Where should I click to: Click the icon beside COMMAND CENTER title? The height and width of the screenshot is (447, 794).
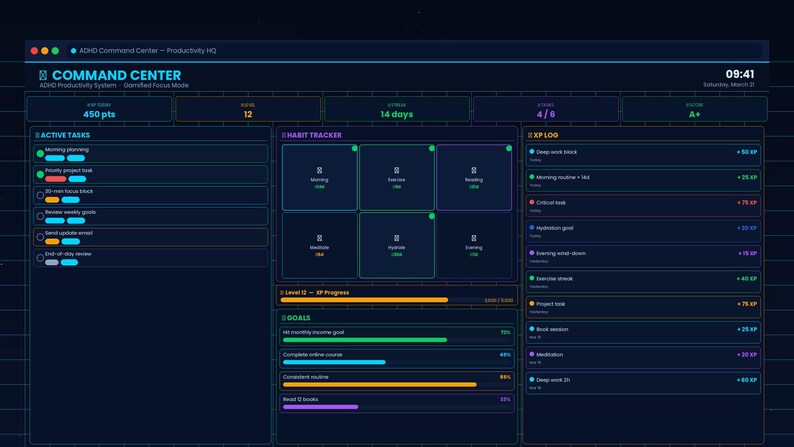coord(43,75)
